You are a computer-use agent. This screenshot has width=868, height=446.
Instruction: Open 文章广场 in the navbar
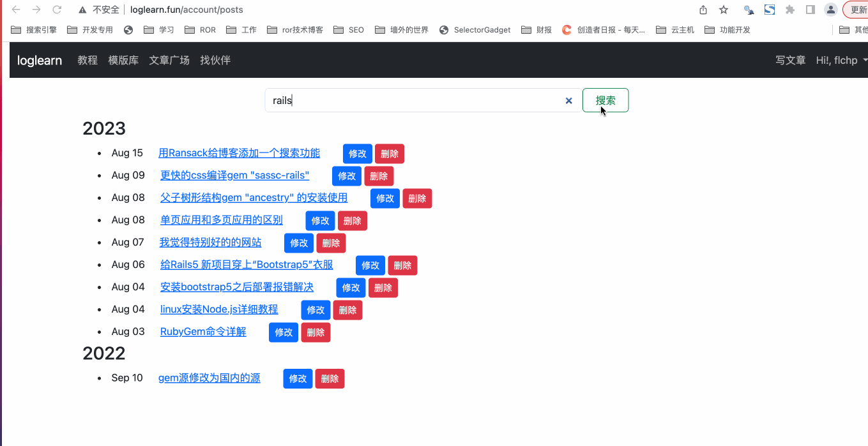pos(169,60)
